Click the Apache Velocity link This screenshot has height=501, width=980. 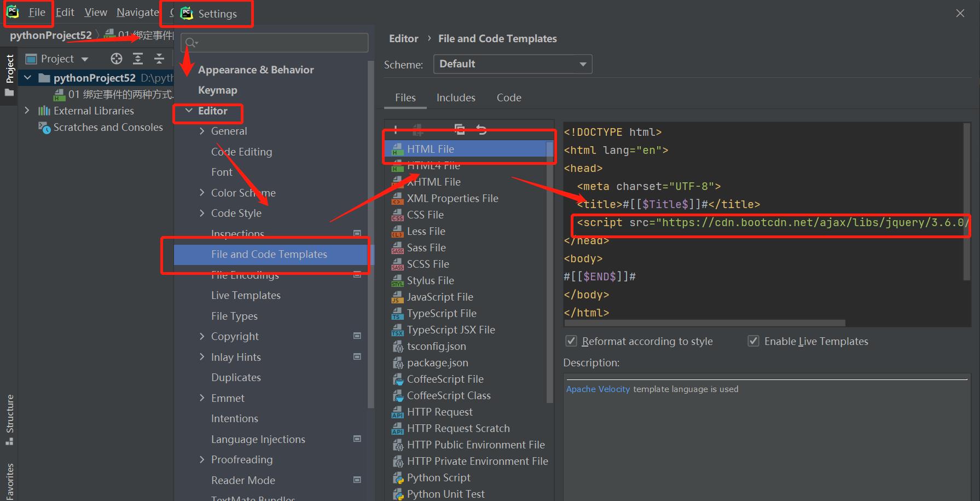(598, 389)
